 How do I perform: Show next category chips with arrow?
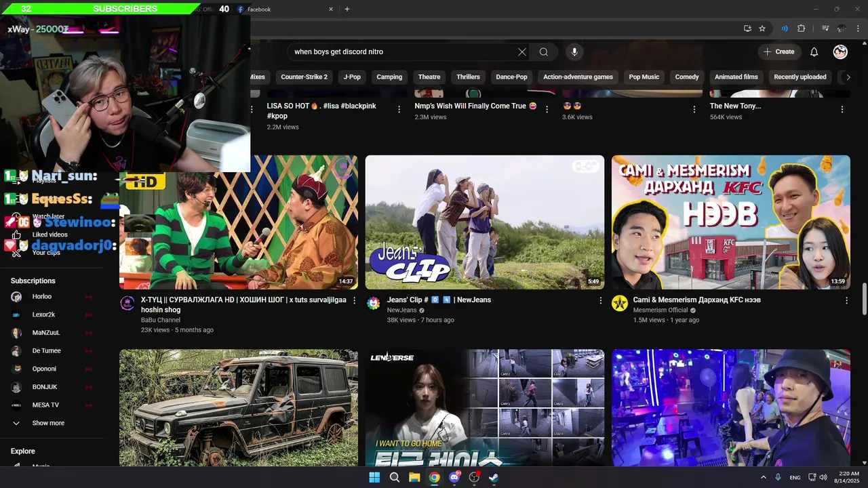pyautogui.click(x=847, y=77)
